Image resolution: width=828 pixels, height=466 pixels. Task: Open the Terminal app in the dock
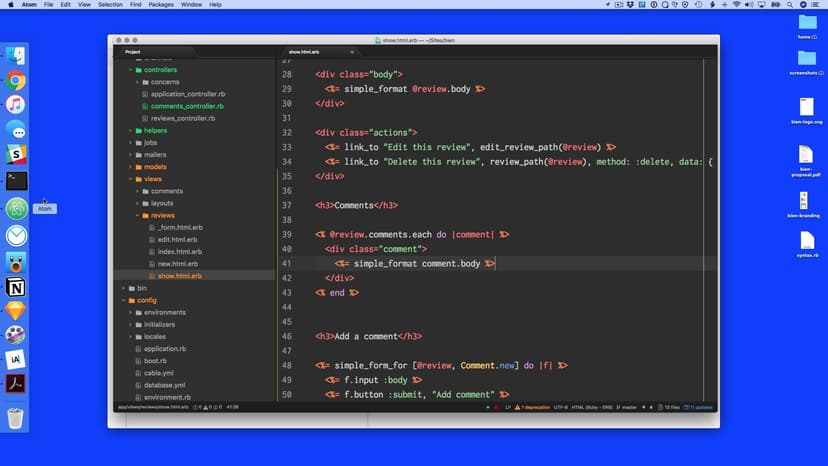click(x=16, y=181)
